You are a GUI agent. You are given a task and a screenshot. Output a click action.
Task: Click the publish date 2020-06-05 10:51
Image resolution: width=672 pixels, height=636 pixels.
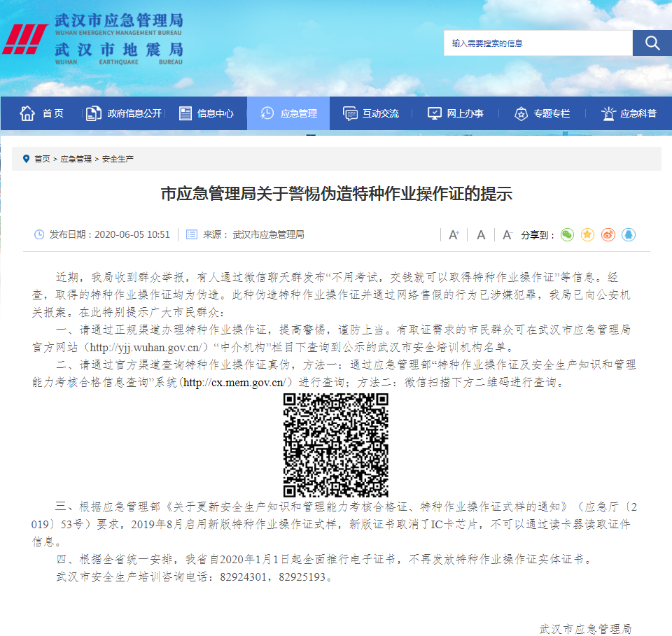tap(132, 234)
